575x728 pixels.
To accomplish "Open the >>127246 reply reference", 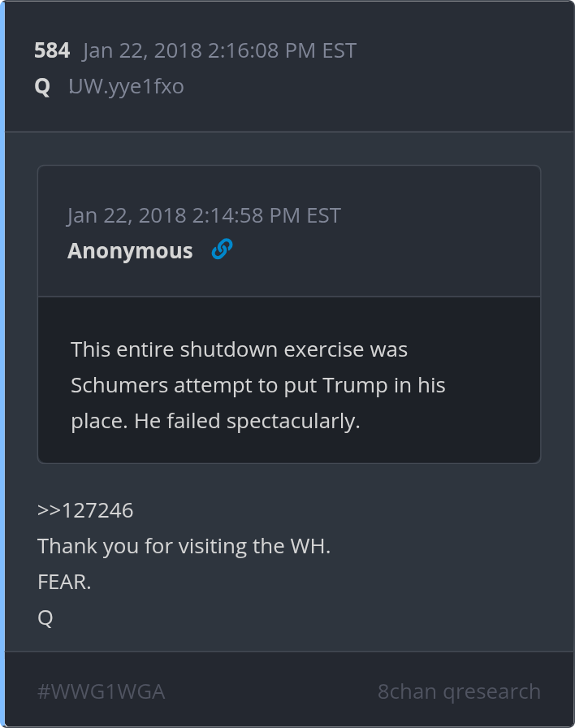I will [x=85, y=510].
